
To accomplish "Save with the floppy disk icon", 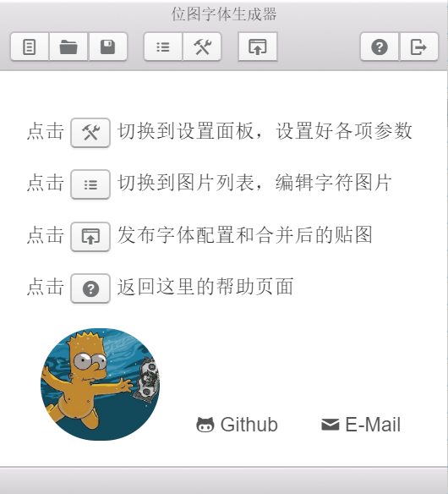I will [x=107, y=47].
